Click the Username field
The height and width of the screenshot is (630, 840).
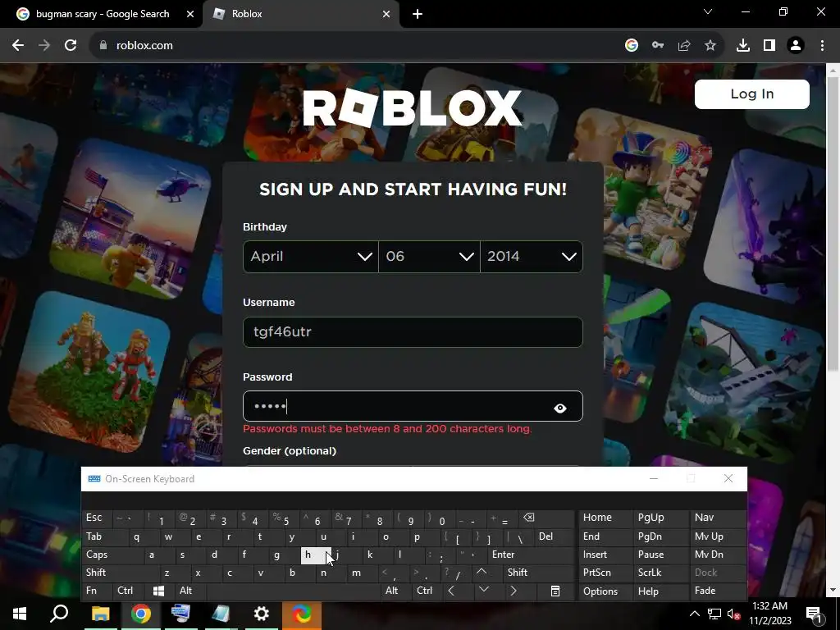tap(413, 332)
